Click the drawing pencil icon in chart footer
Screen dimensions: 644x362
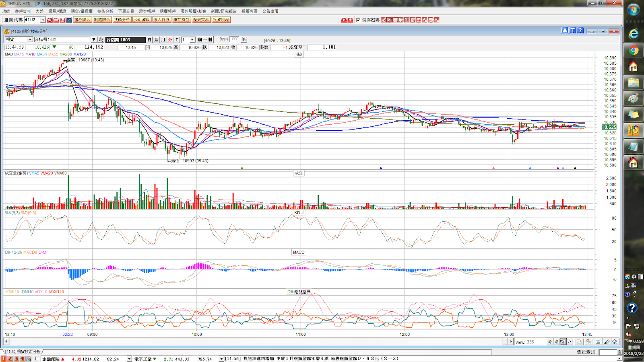pyautogui.click(x=607, y=342)
